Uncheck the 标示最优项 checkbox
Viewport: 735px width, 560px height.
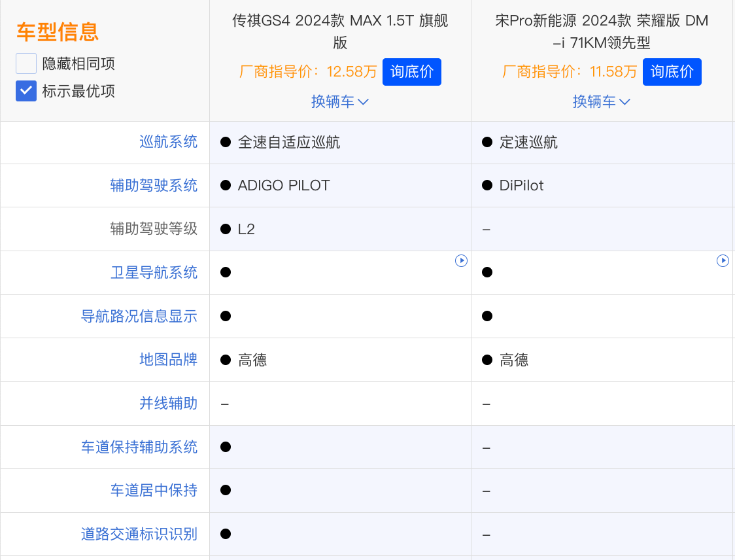pos(26,91)
